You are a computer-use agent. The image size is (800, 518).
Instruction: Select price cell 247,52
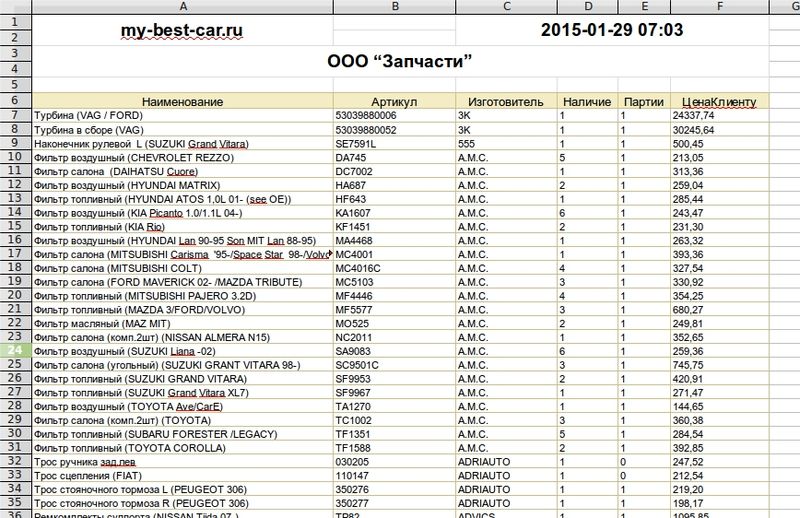point(719,461)
